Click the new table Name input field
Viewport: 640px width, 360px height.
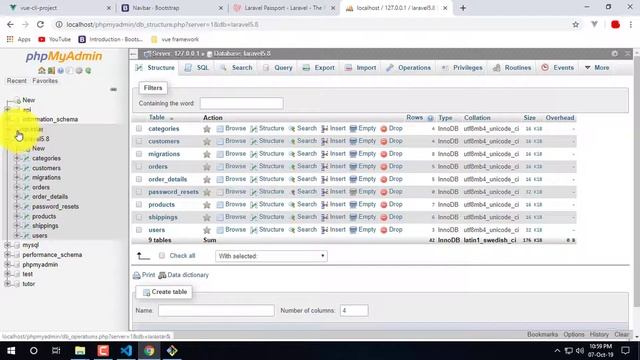(x=216, y=311)
